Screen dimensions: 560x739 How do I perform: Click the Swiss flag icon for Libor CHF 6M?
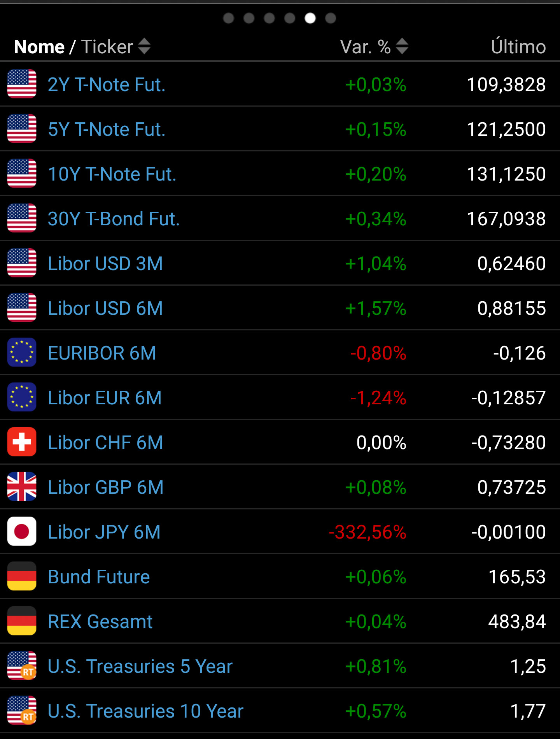pyautogui.click(x=22, y=442)
